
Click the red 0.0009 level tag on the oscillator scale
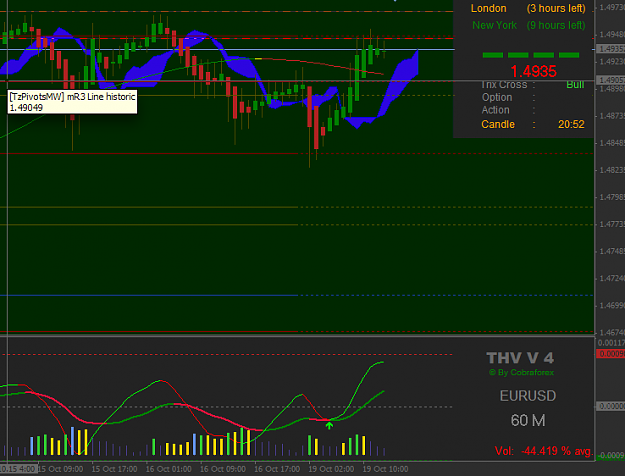click(x=610, y=354)
